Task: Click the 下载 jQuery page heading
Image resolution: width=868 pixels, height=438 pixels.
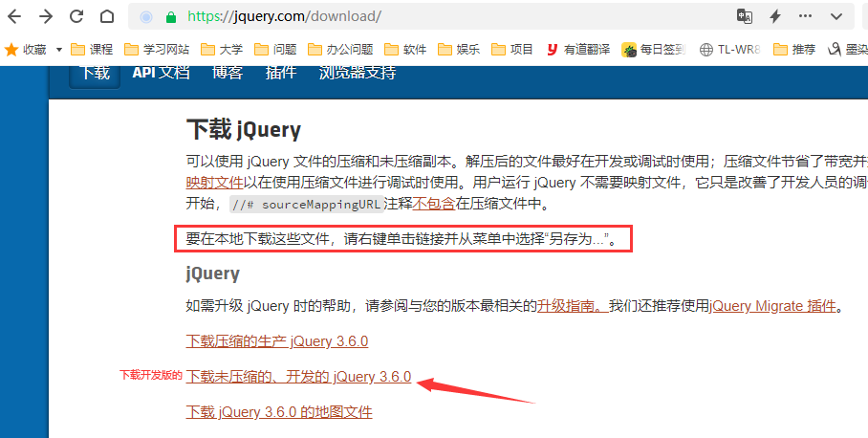Action: click(x=244, y=130)
